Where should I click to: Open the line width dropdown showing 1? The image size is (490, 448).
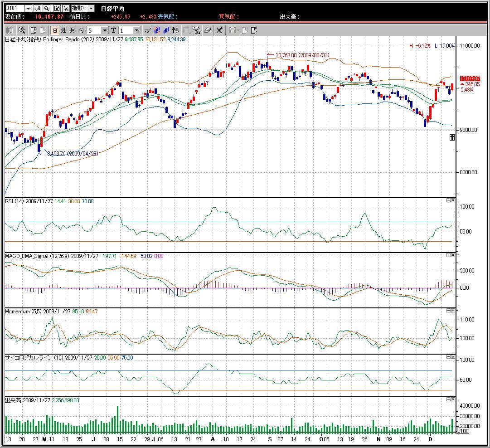136,30
